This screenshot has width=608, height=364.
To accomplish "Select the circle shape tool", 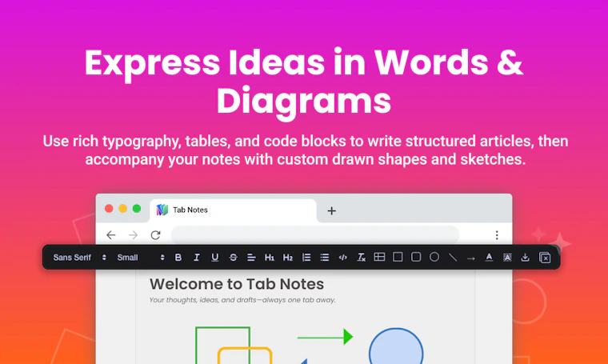I will point(434,257).
